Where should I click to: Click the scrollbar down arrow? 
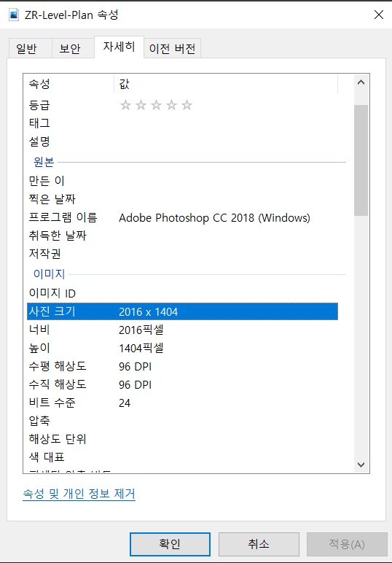[361, 465]
